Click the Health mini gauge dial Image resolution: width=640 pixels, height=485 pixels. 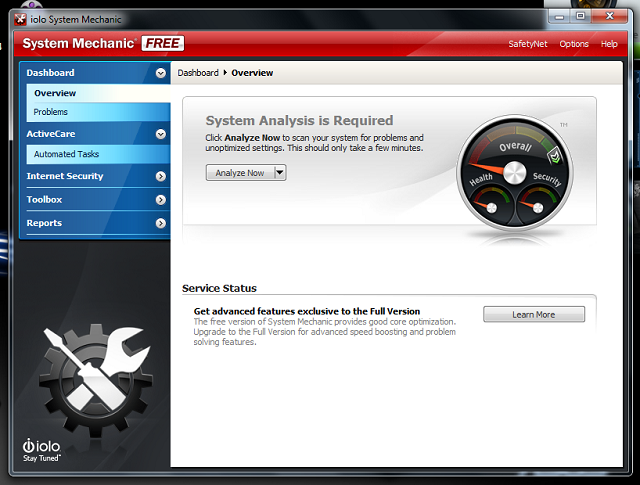click(490, 207)
